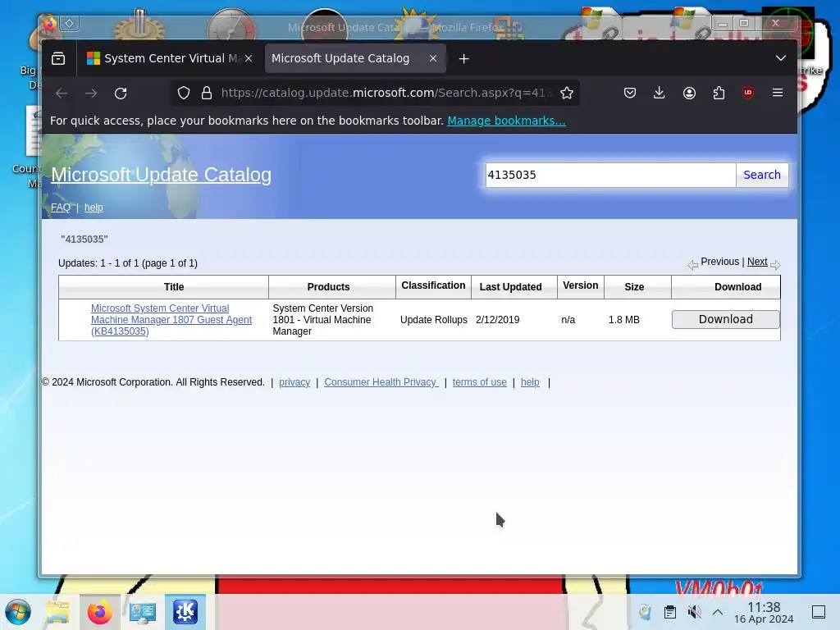Show site security padlock info
This screenshot has height=630, width=840.
point(206,94)
